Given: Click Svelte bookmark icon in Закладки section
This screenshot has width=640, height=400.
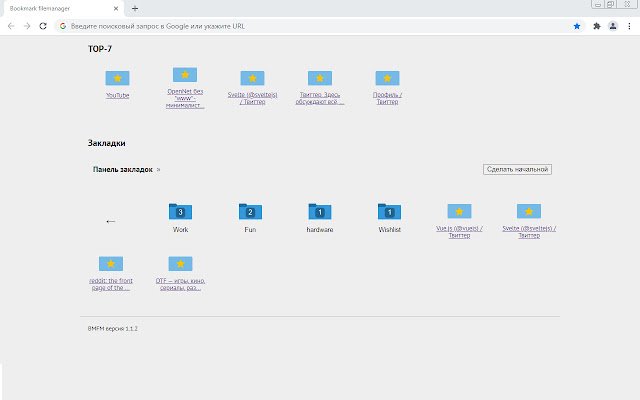Looking at the screenshot, I should [x=529, y=211].
